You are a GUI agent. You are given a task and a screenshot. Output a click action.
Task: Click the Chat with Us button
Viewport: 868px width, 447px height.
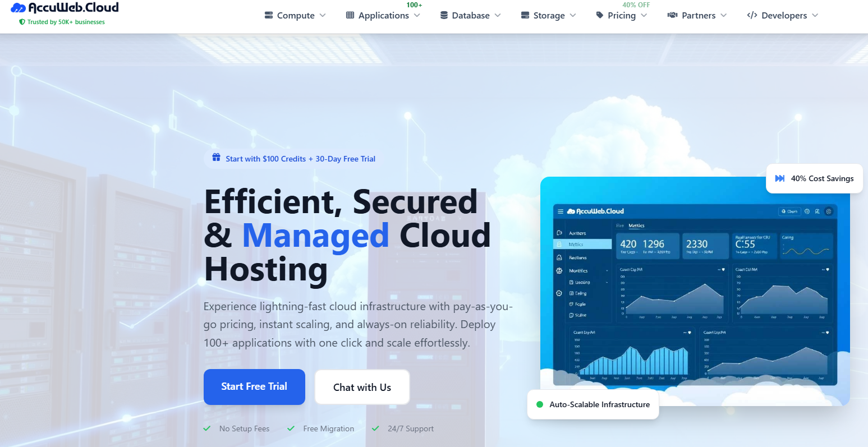362,387
